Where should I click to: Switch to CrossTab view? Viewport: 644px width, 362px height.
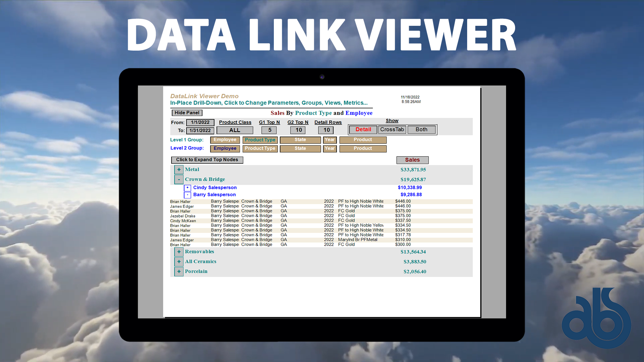392,130
